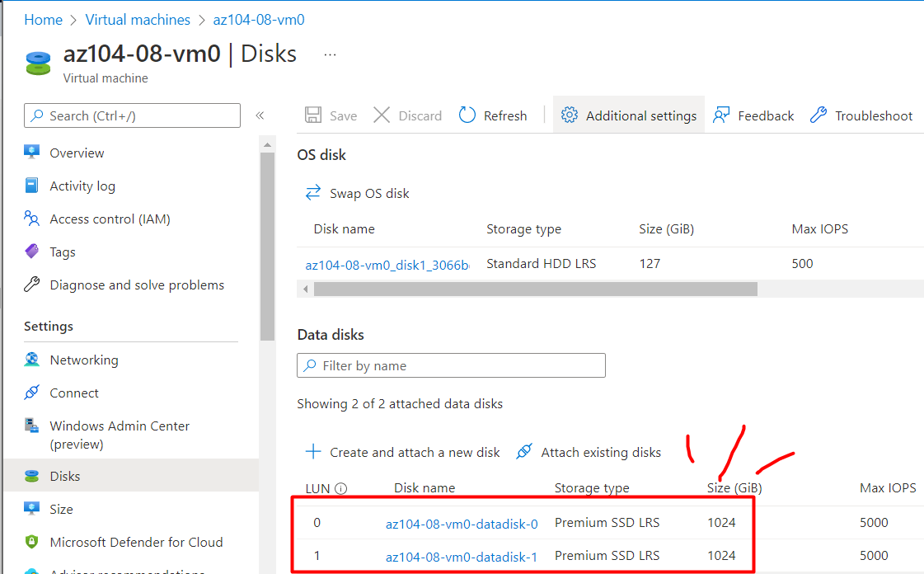
Task: Click the Feedback person icon
Action: pyautogui.click(x=721, y=115)
